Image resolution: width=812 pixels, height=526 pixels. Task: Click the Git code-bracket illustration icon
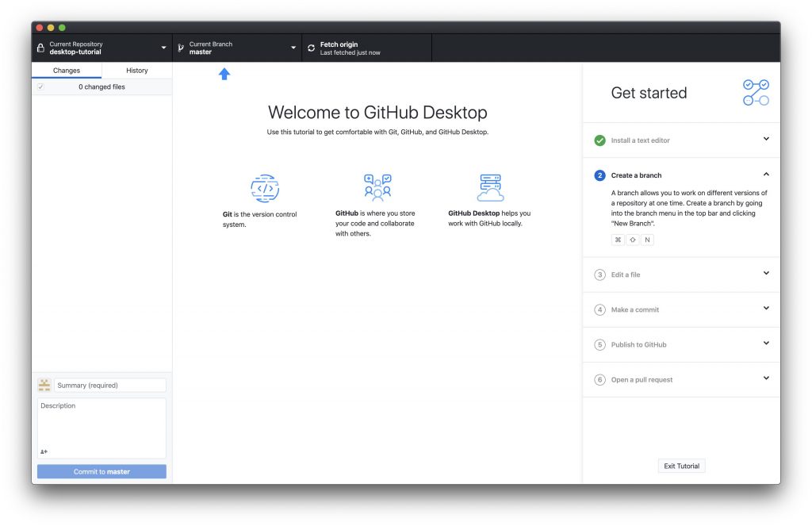click(265, 188)
